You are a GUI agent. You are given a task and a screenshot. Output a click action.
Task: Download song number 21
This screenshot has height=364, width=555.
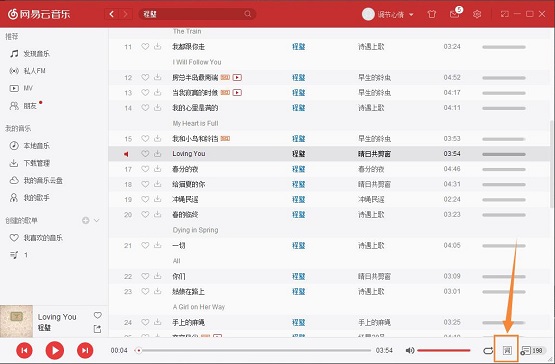click(x=158, y=245)
